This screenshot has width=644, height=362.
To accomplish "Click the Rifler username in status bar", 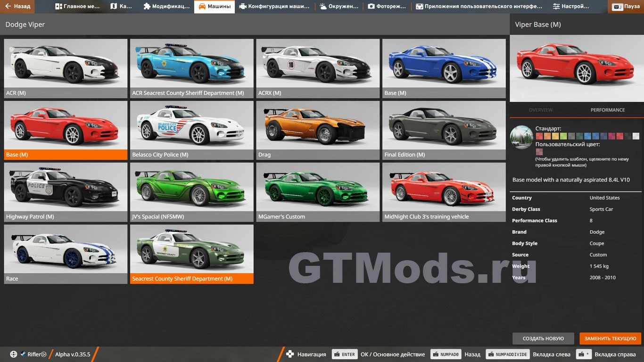I will tap(37, 354).
